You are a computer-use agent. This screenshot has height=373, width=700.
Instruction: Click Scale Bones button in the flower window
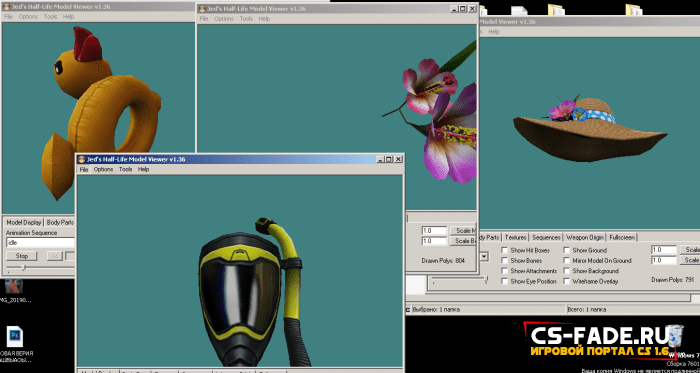pos(463,241)
